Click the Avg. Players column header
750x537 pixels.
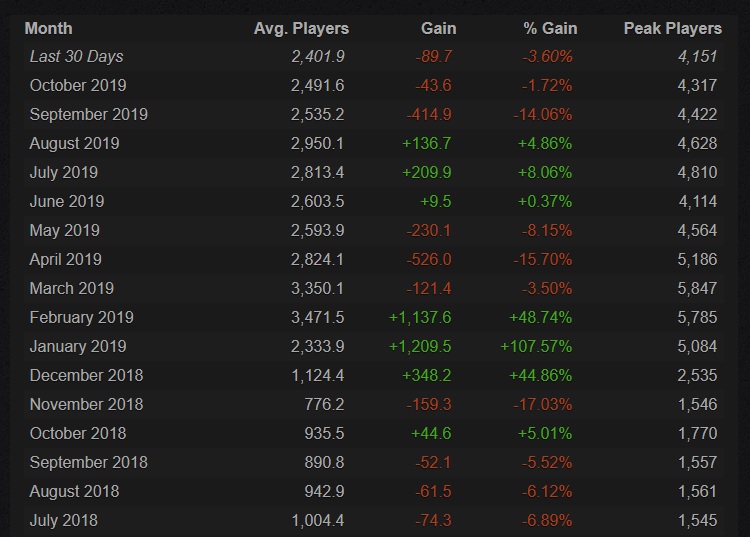tap(300, 28)
